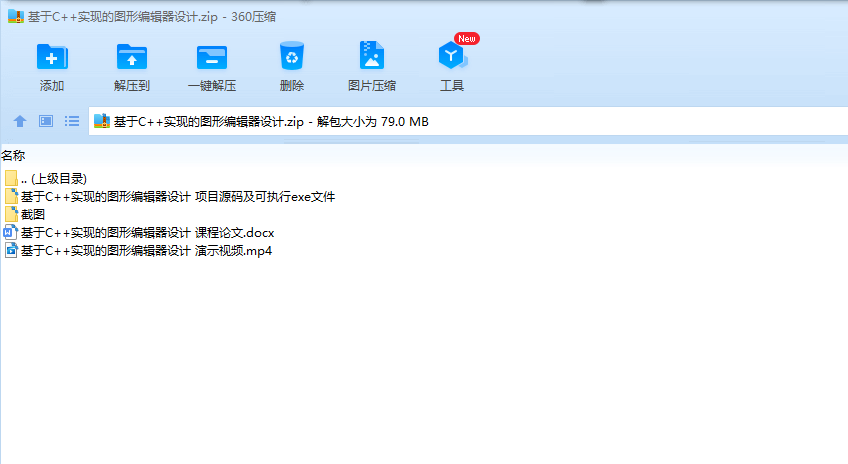The image size is (848, 464).
Task: Click the 添加 (Add) toolbar icon
Action: (x=52, y=56)
